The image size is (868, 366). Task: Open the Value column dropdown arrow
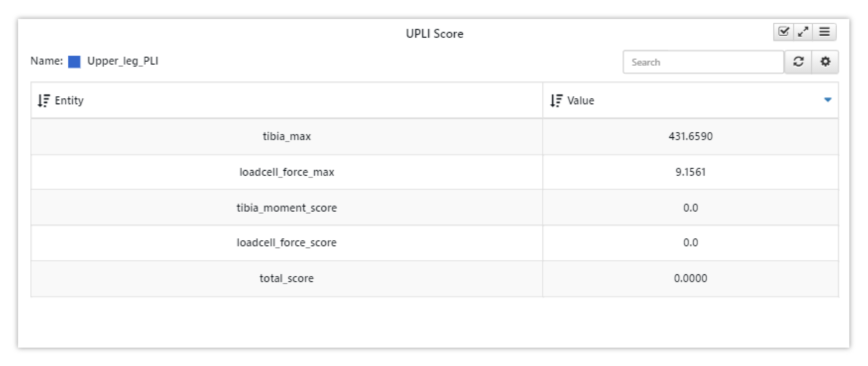[x=828, y=100]
